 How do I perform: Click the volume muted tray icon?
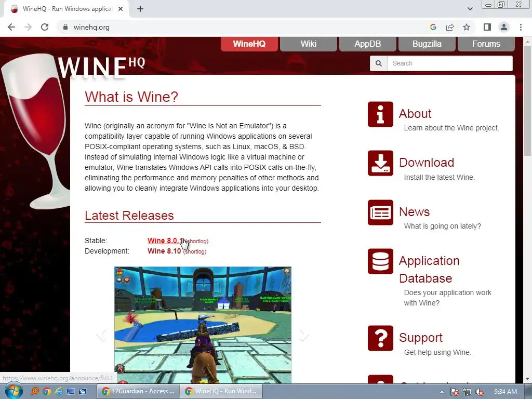tap(480, 392)
